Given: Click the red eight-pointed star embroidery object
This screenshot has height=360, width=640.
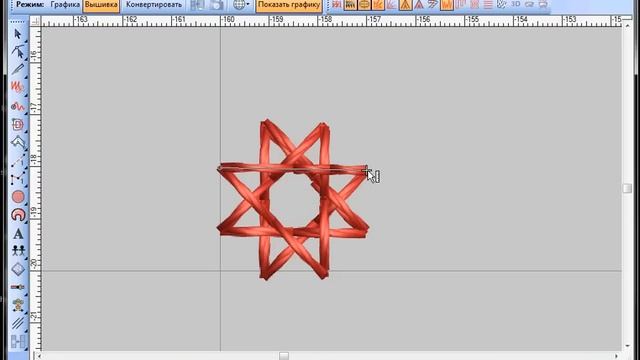Looking at the screenshot, I should (x=293, y=200).
